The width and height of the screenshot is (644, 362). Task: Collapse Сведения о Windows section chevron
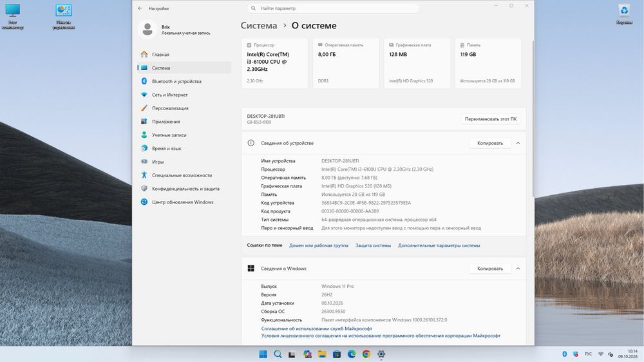pos(518,269)
